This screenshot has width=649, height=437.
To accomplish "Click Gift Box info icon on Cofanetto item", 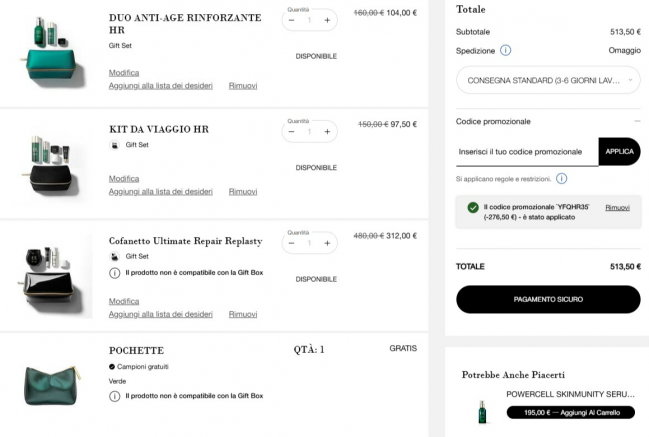I will 114,273.
